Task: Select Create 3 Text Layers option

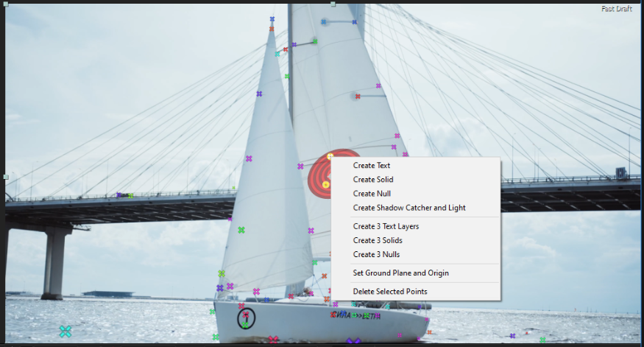Action: click(x=386, y=226)
